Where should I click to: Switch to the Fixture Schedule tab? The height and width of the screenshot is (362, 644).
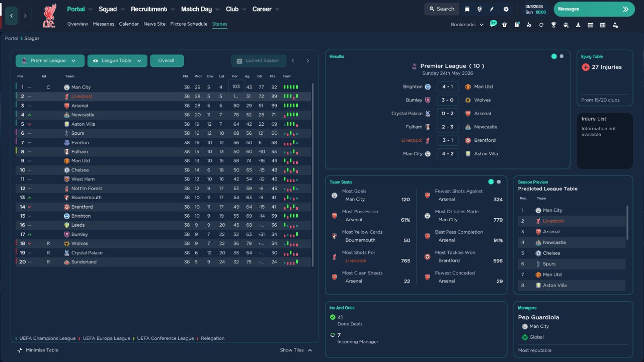[189, 24]
